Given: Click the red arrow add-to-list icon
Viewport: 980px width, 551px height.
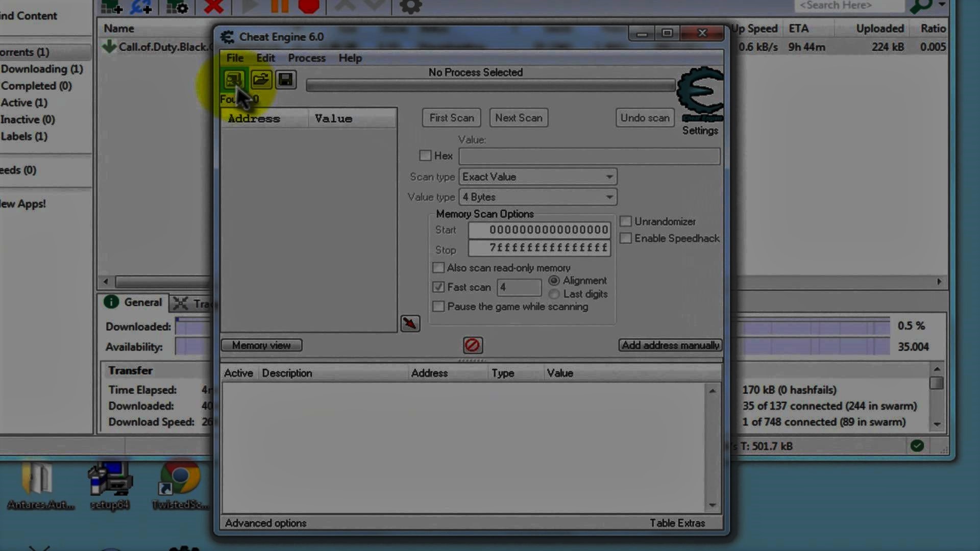Looking at the screenshot, I should tap(410, 323).
